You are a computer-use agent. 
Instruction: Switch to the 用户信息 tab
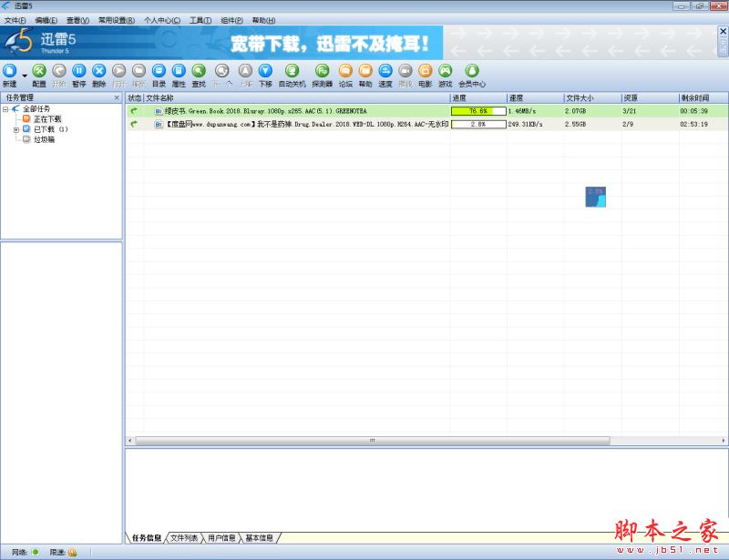tap(221, 538)
